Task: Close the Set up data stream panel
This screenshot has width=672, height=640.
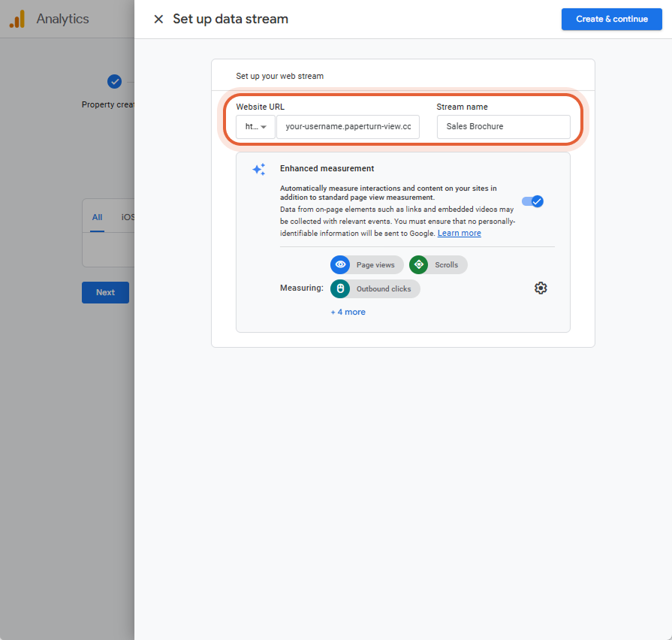Action: pyautogui.click(x=158, y=20)
